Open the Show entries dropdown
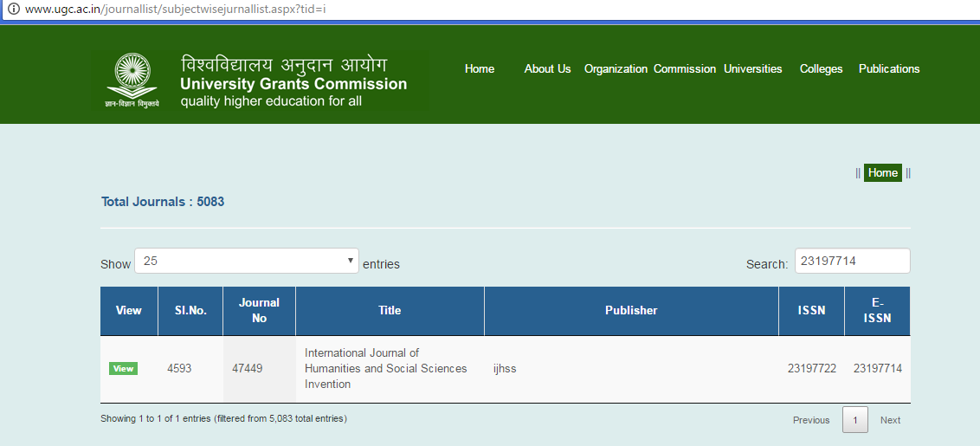The width and height of the screenshot is (980, 446). tap(247, 261)
